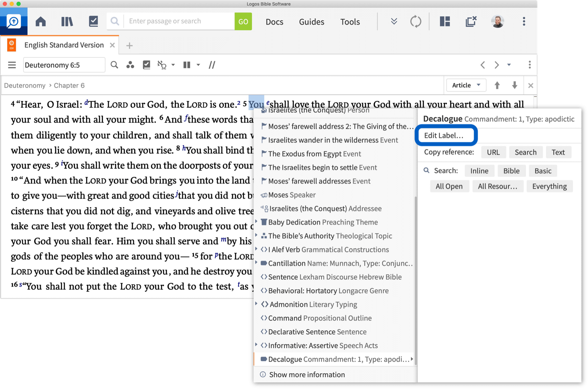The width and height of the screenshot is (588, 389).
Task: Open the navigation history dropdown arrow
Action: (x=508, y=65)
